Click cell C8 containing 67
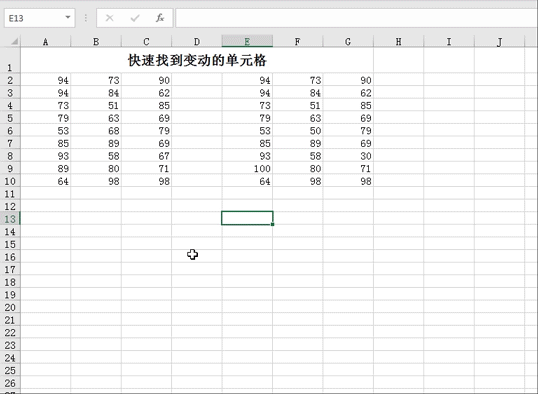538x394 pixels. coord(146,156)
